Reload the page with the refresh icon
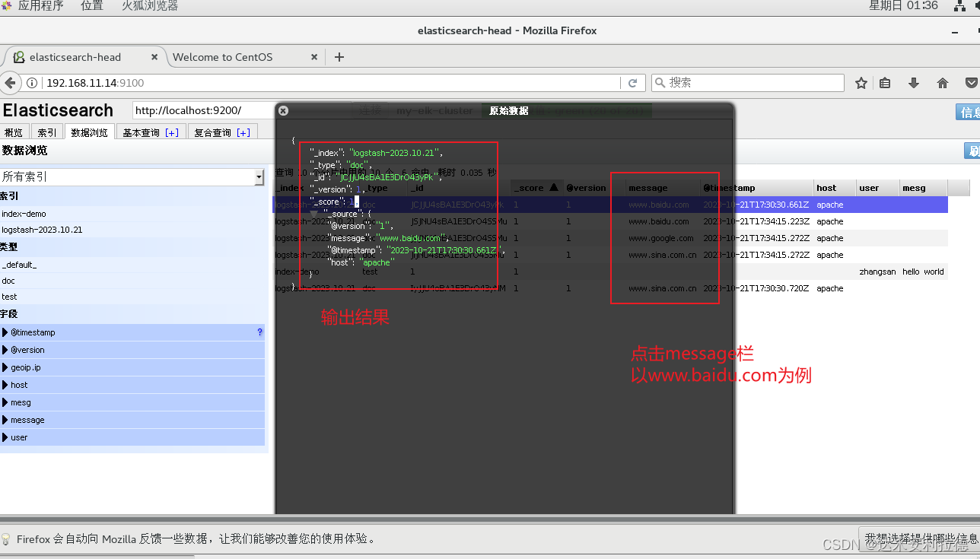This screenshot has height=559, width=980. pos(632,83)
